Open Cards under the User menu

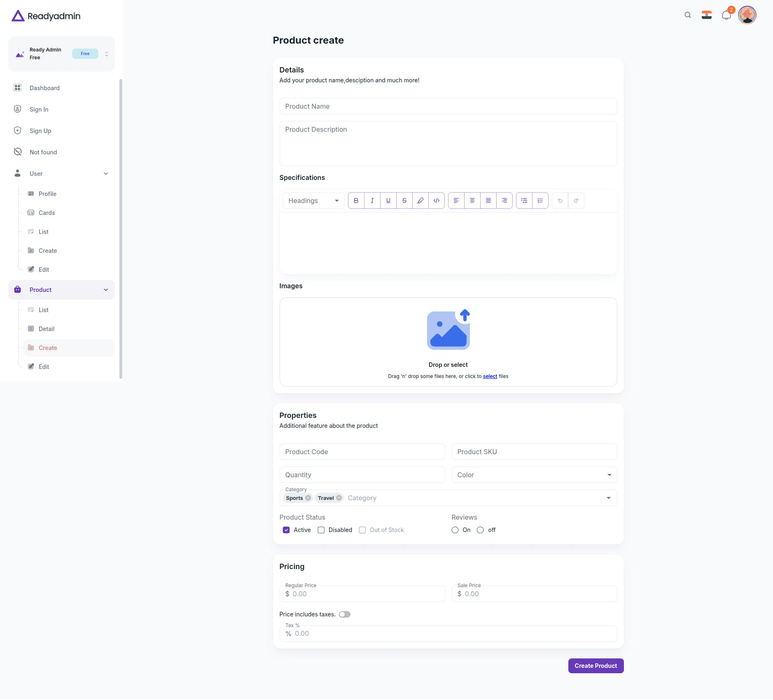click(47, 212)
